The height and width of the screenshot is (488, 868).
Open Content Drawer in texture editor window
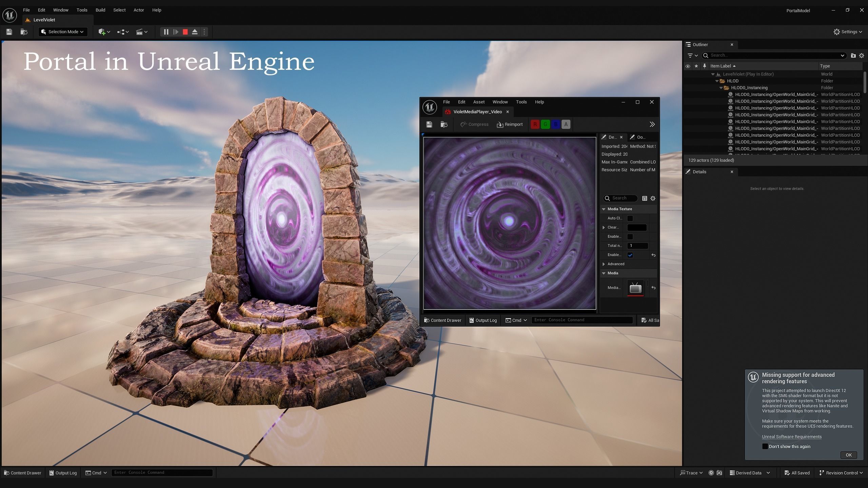(x=442, y=320)
